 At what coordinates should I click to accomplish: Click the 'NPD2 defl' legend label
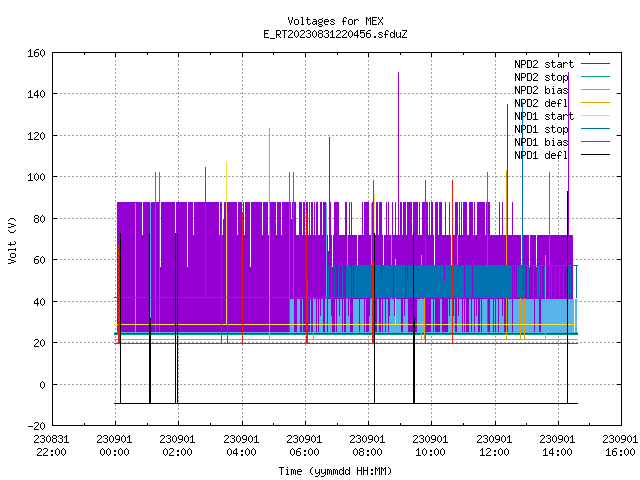[x=541, y=103]
